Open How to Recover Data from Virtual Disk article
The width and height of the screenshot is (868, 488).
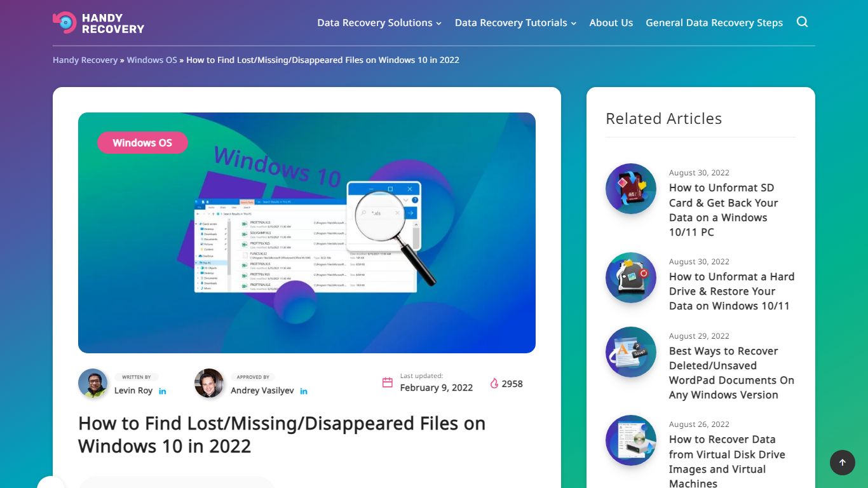(x=727, y=461)
